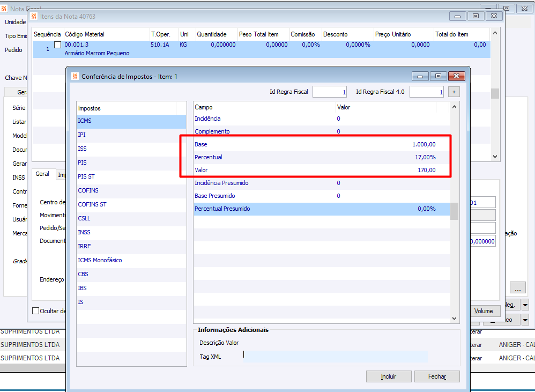Select PIS in the Impostos list
The height and width of the screenshot is (392, 535).
(x=131, y=162)
